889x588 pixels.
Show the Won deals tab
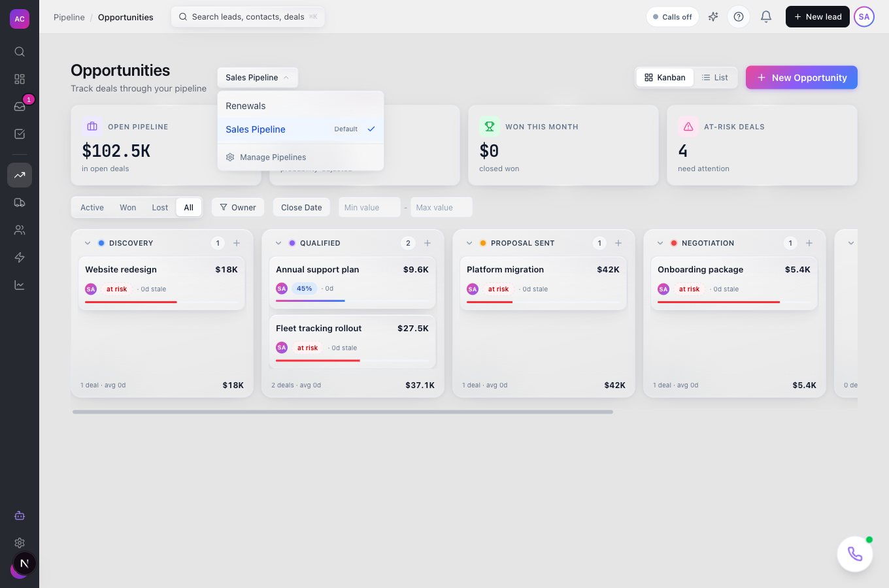click(128, 208)
